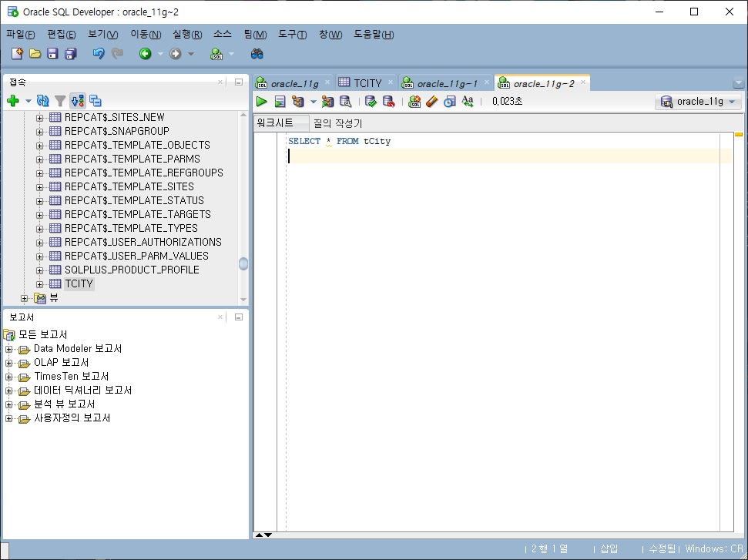Open the 도움말 menu
Viewport: 748px width, 560px height.
click(x=374, y=35)
